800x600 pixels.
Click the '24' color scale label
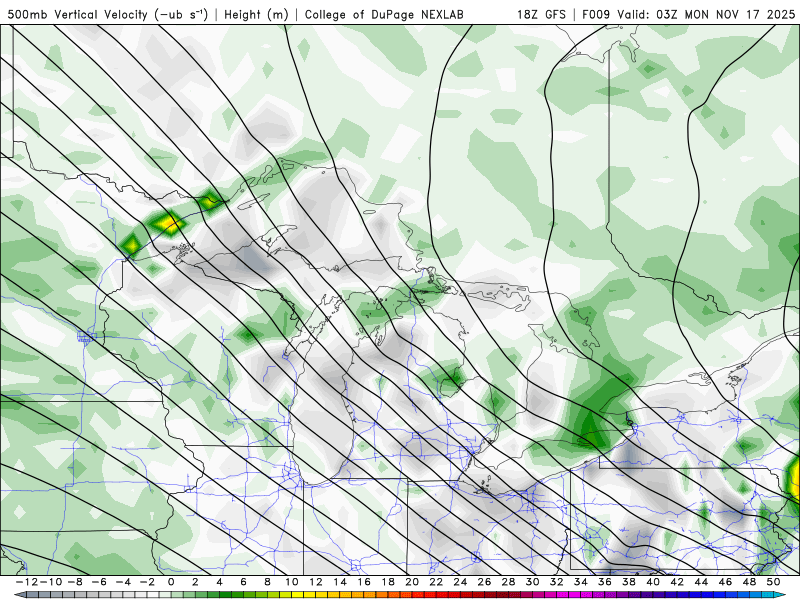[x=460, y=582]
